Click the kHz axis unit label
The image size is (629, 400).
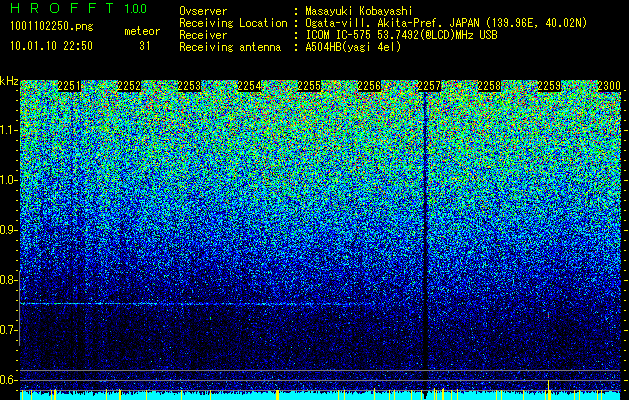tap(9, 81)
